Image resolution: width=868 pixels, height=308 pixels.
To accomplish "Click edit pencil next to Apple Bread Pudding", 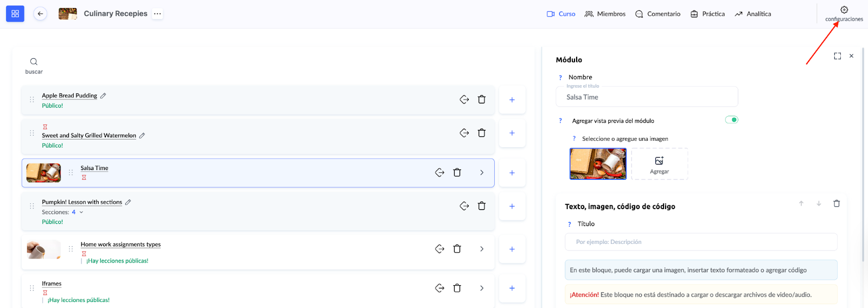I will coord(103,96).
